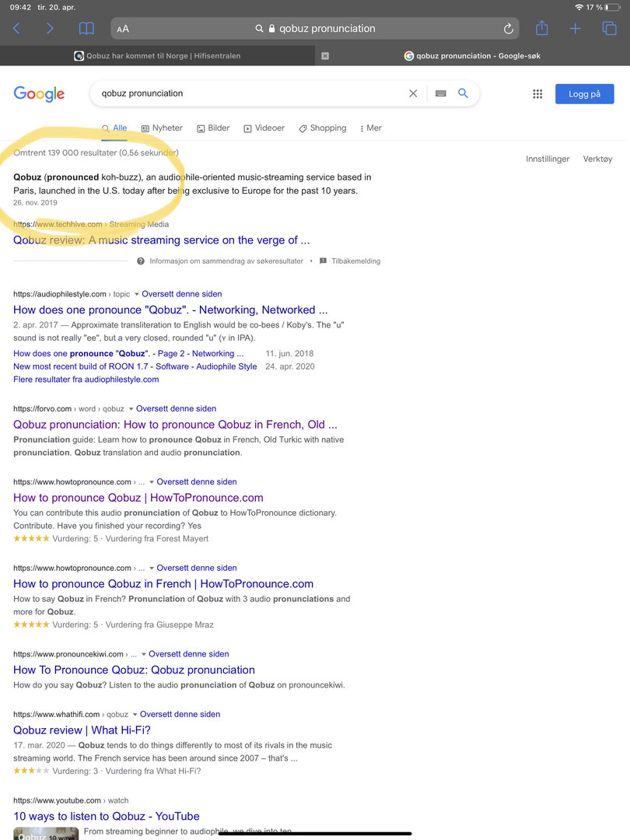Open How to pronounce Qobuz in French result

pyautogui.click(x=163, y=584)
